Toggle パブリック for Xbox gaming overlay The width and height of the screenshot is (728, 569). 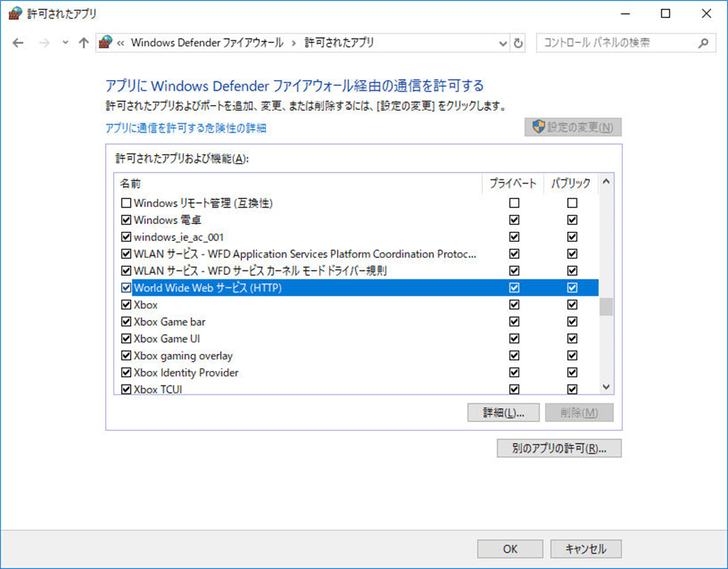click(x=572, y=355)
